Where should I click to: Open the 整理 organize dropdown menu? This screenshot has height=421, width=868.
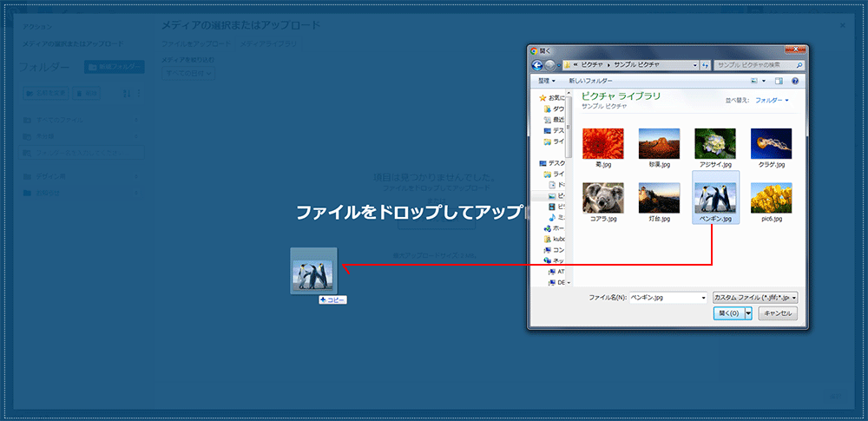coord(547,81)
